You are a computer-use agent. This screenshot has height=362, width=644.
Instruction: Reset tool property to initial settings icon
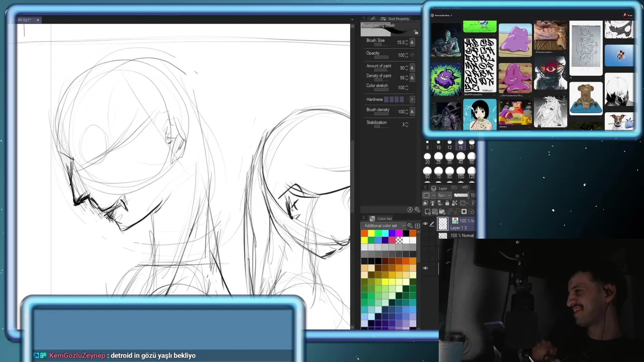(410, 210)
